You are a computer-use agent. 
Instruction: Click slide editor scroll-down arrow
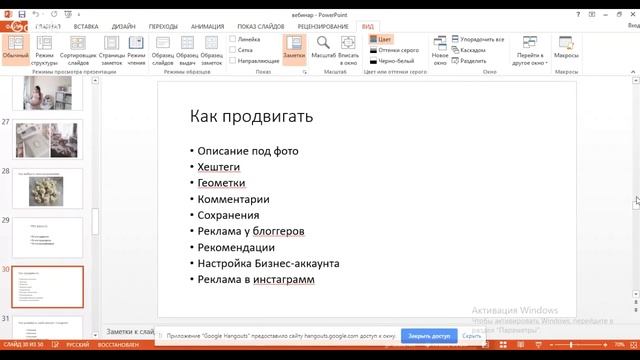(636, 294)
